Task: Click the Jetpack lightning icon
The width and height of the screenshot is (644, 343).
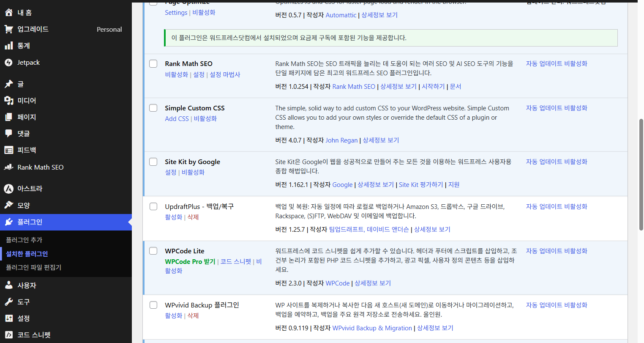Action: 8,63
